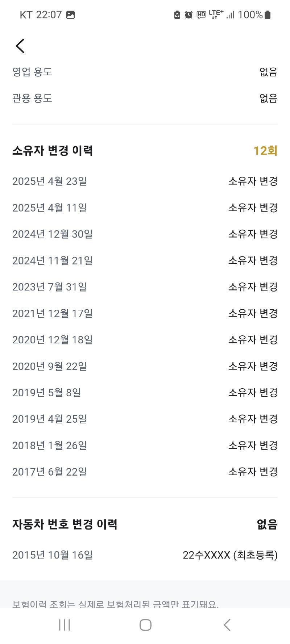This screenshot has width=290, height=644.
Task: Select the 2025년 4월 11일 entry
Action: pyautogui.click(x=145, y=208)
